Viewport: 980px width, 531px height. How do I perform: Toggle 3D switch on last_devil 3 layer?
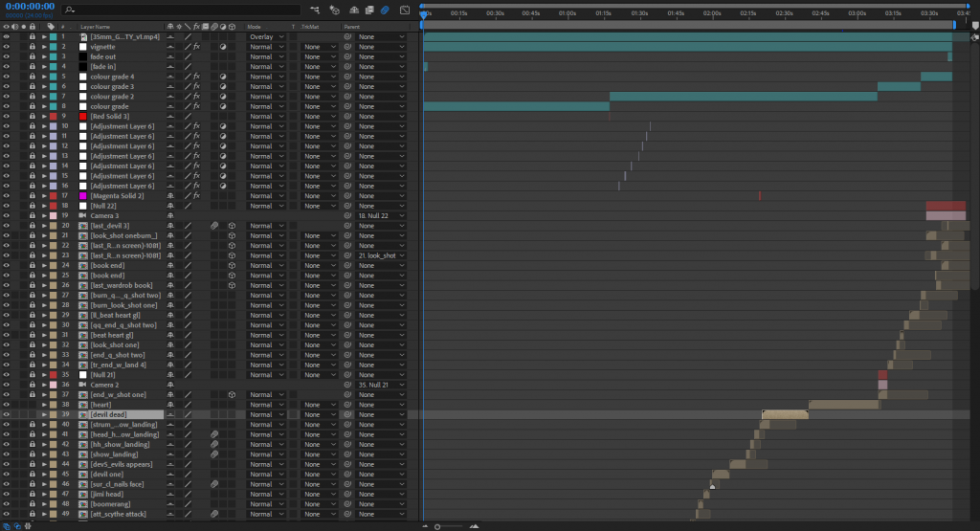(x=232, y=226)
